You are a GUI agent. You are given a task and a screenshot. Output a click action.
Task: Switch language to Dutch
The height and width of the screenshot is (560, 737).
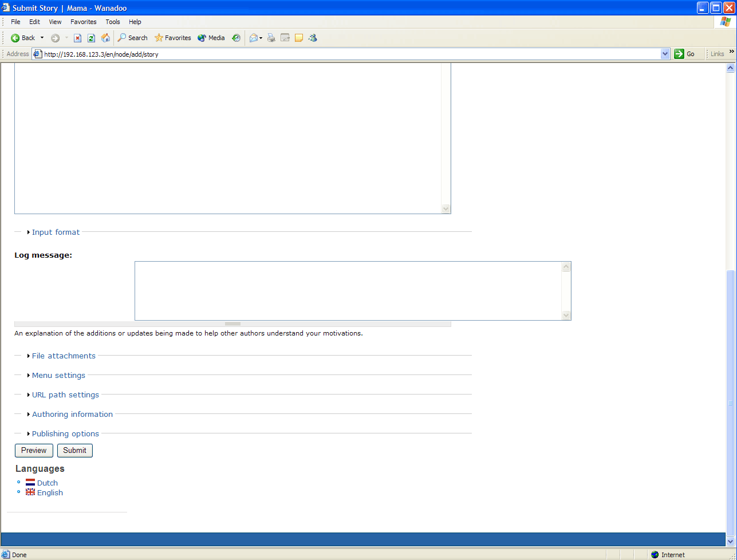(48, 483)
